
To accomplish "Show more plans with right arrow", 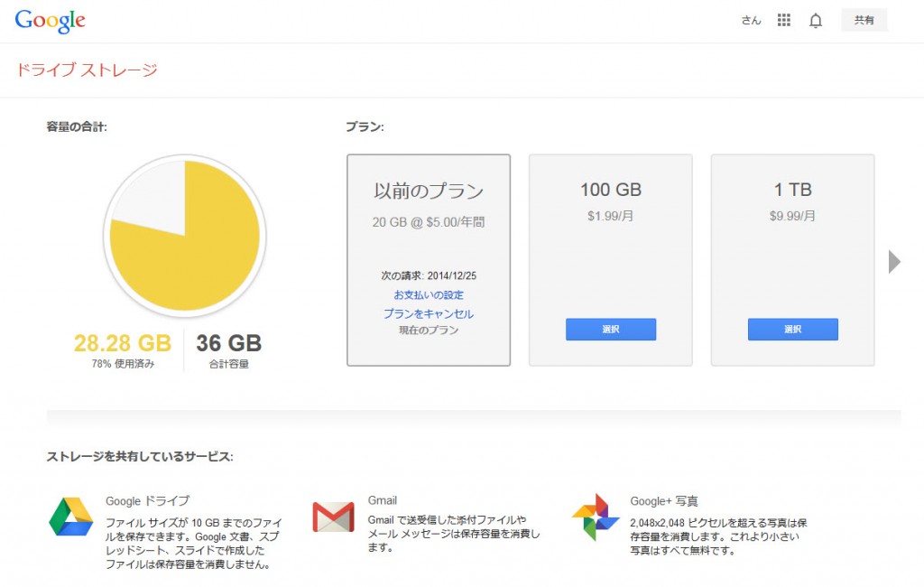I will click(x=894, y=261).
